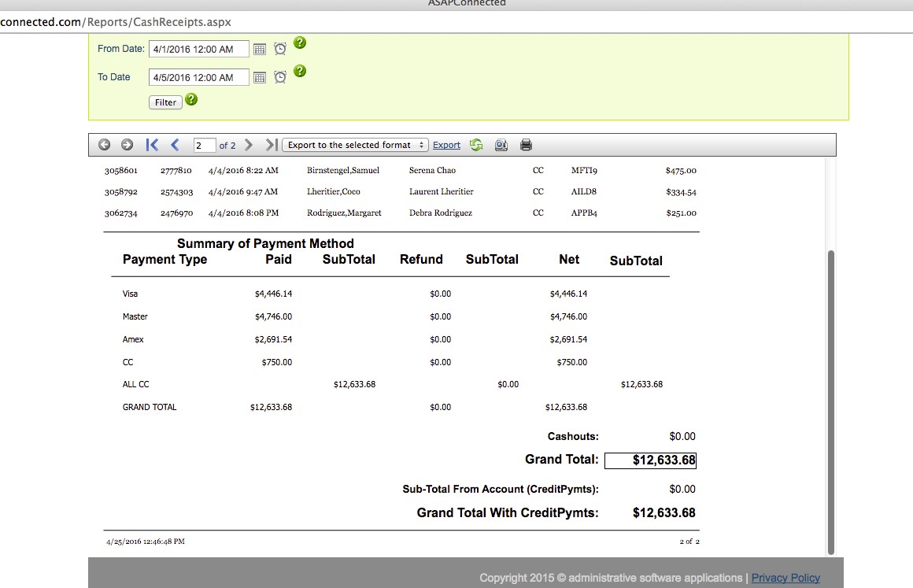Click the help icon beside the Filter button
Viewport: 913px width, 588px height.
click(191, 100)
